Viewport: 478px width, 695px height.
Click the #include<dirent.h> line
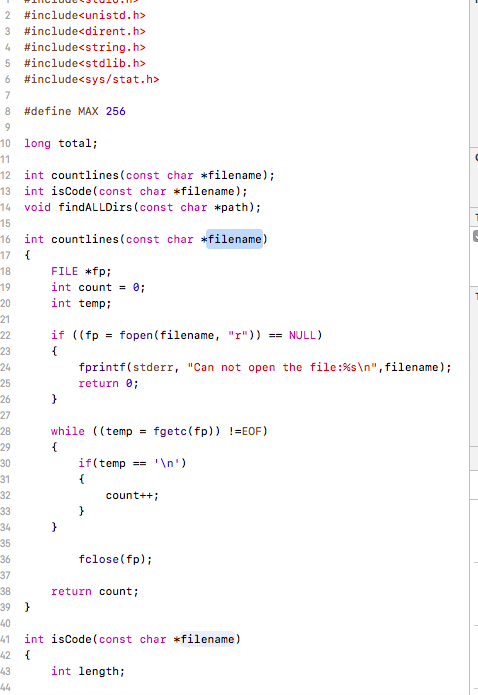pyautogui.click(x=85, y=31)
